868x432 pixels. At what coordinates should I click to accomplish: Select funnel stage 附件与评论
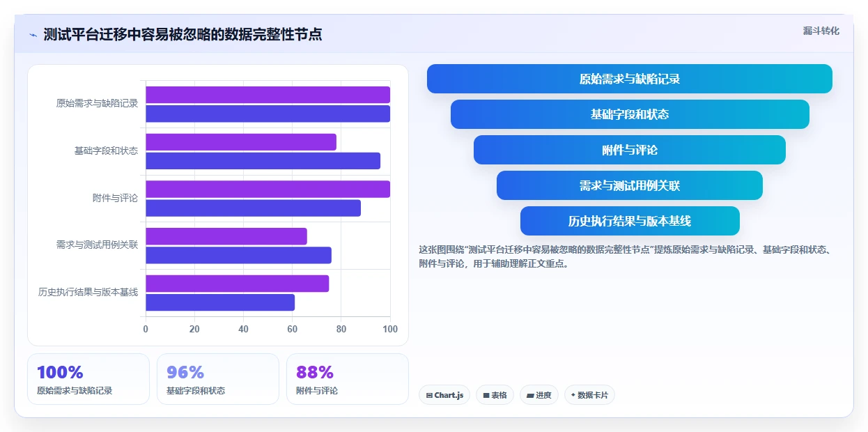[630, 150]
